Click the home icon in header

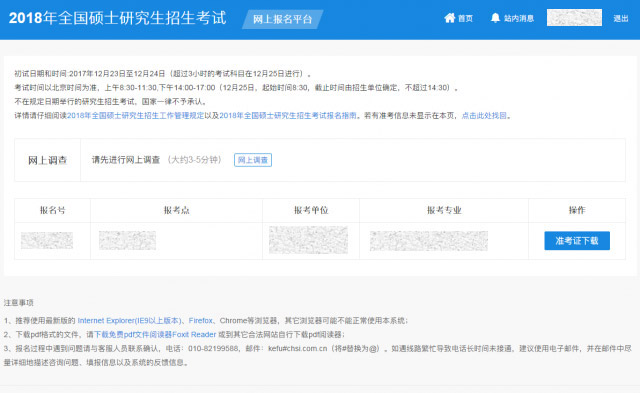pyautogui.click(x=449, y=18)
